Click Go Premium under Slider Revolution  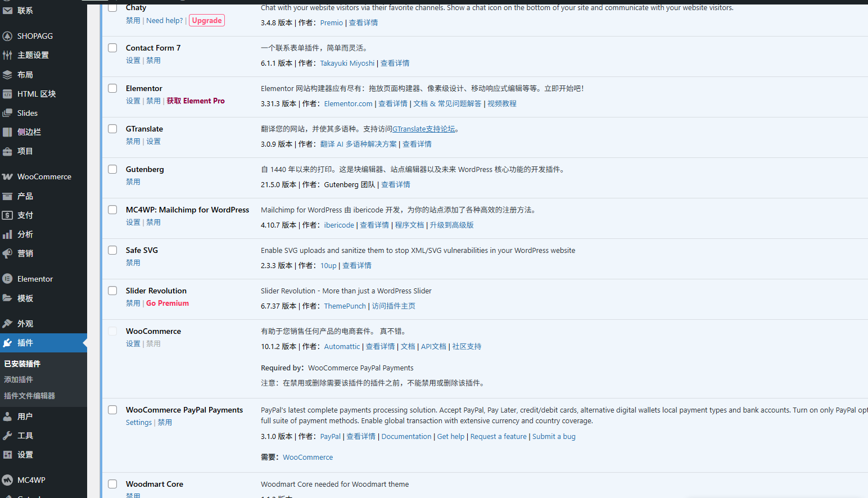point(168,303)
